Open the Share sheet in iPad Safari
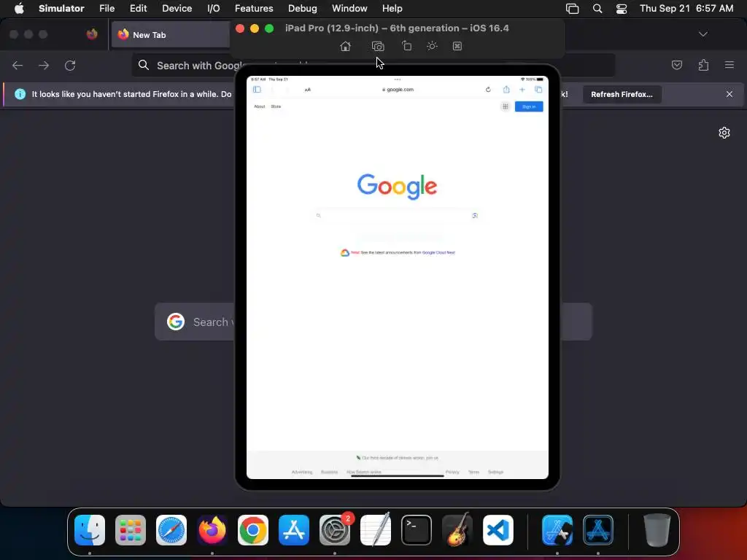The width and height of the screenshot is (747, 560). (x=506, y=90)
